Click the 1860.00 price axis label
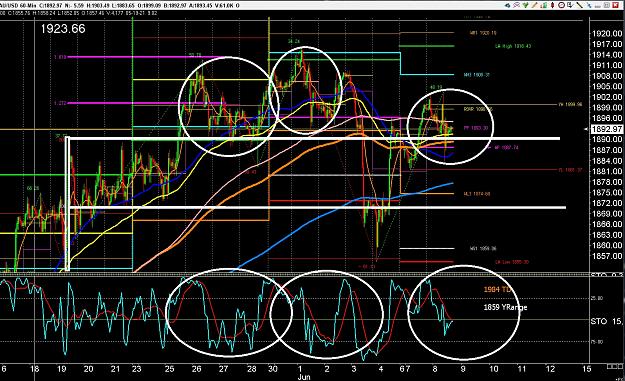Viewport: 625px width, 381px height. [607, 245]
